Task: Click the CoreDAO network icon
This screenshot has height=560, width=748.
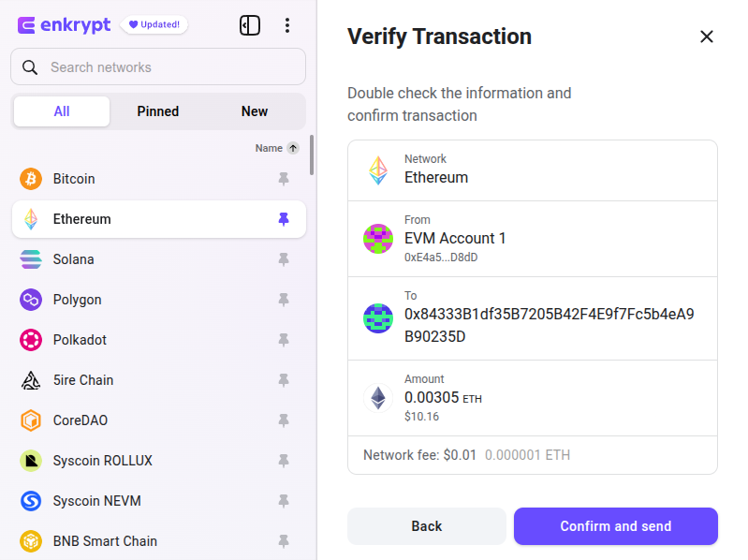Action: (31, 420)
